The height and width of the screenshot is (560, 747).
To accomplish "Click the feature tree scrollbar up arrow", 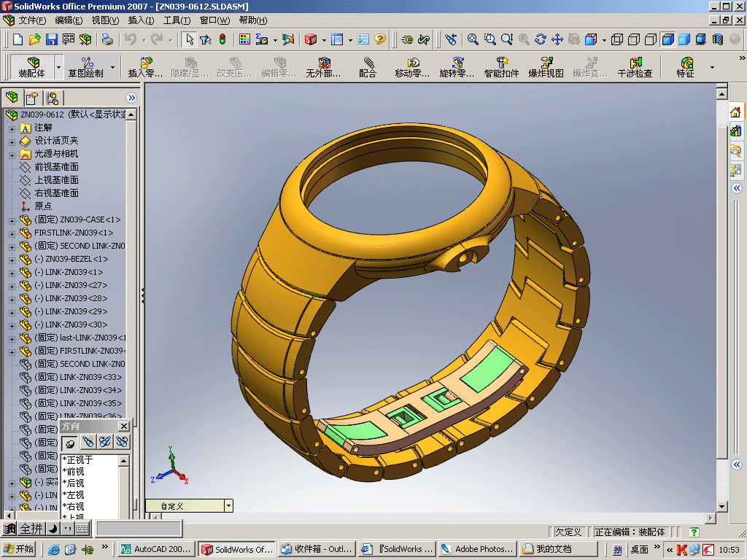I will (131, 114).
